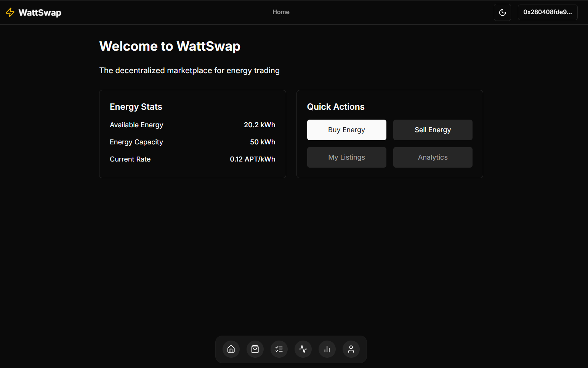Open the marketplace shopping bag icon
The width and height of the screenshot is (588, 368).
tap(255, 349)
